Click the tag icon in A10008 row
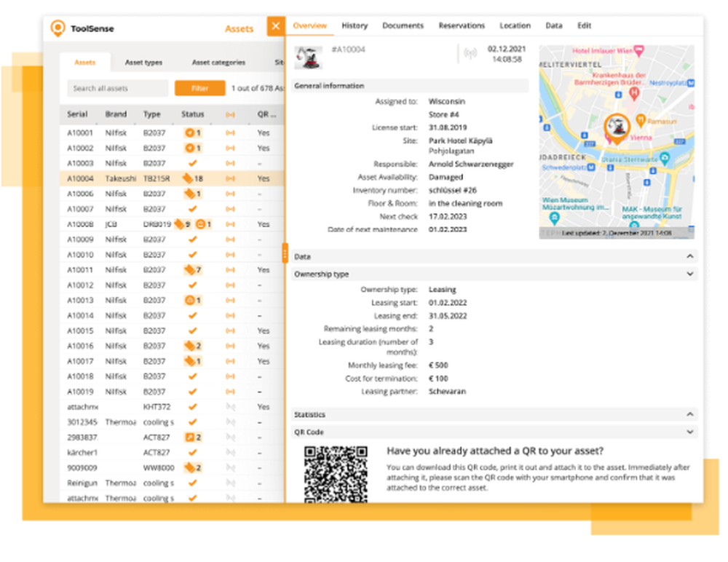 pos(179,224)
